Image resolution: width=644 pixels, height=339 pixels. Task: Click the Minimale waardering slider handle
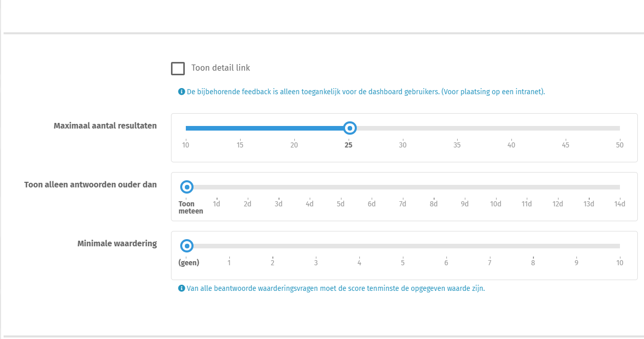[187, 246]
